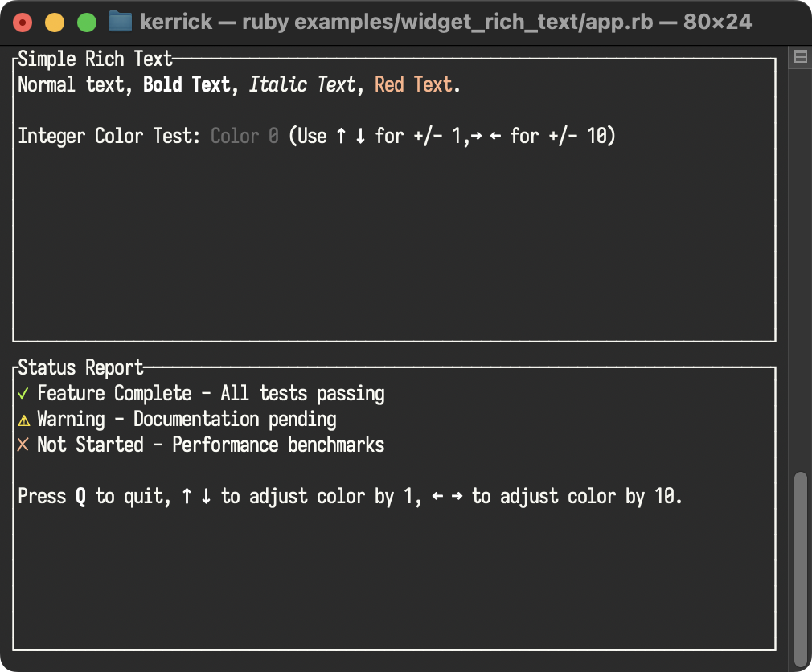Click the bold Q in the quit instructions
Screen dimensions: 812x672
pos(80,497)
